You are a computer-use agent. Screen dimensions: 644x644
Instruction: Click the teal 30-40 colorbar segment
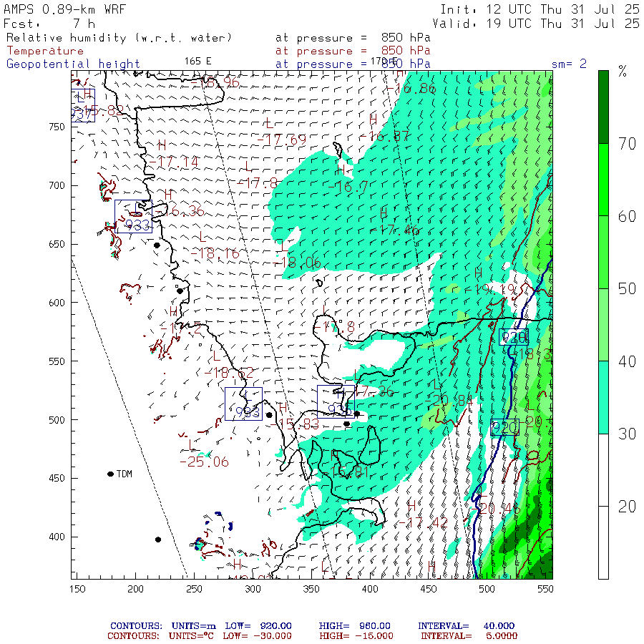(603, 398)
